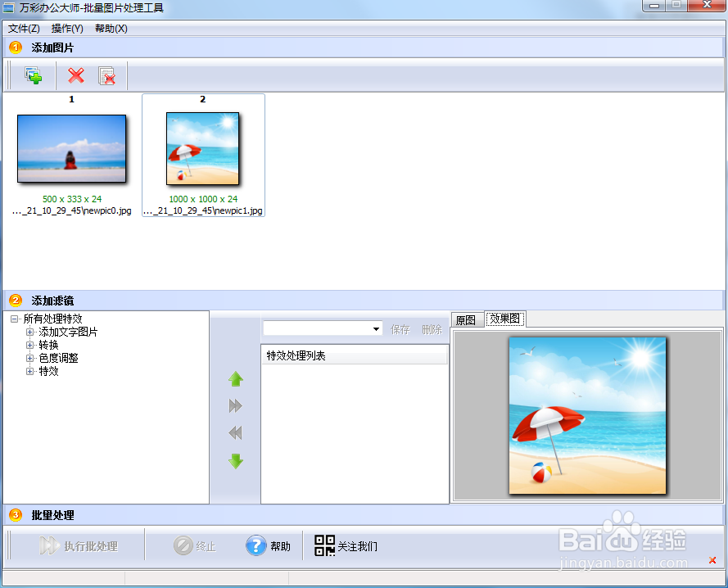Image resolution: width=728 pixels, height=588 pixels.
Task: Switch to the 效果图 tab
Action: click(x=505, y=319)
